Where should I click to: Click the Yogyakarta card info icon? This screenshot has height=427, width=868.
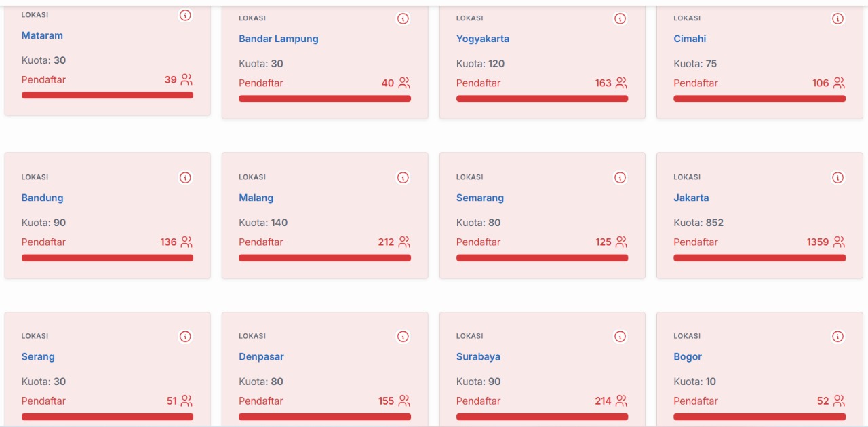(x=620, y=19)
